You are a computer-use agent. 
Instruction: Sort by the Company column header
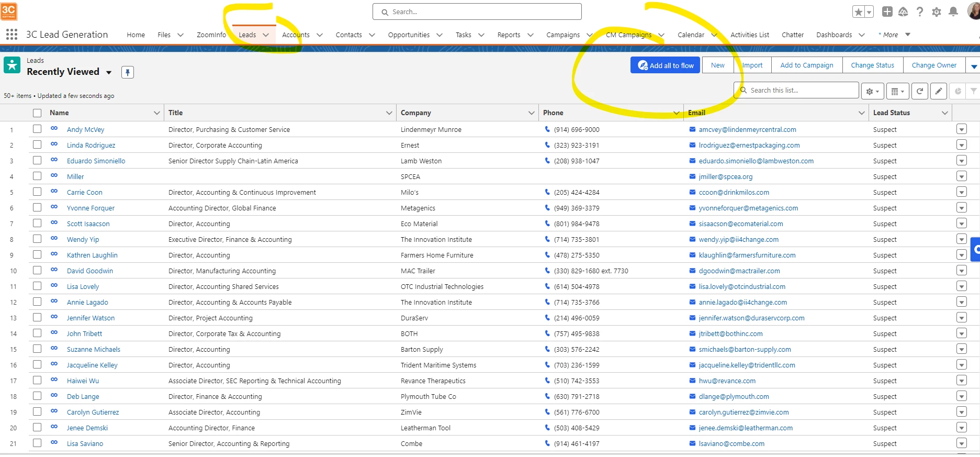coord(415,113)
